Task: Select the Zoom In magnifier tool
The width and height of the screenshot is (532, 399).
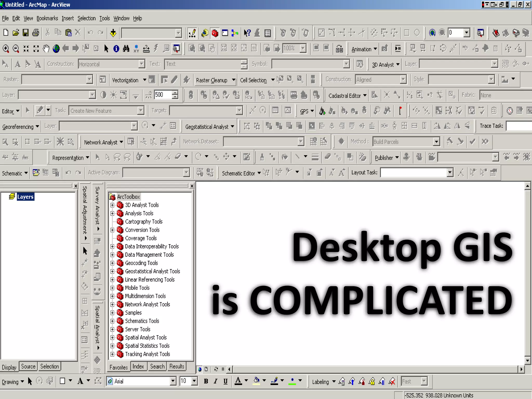Action: [x=6, y=49]
